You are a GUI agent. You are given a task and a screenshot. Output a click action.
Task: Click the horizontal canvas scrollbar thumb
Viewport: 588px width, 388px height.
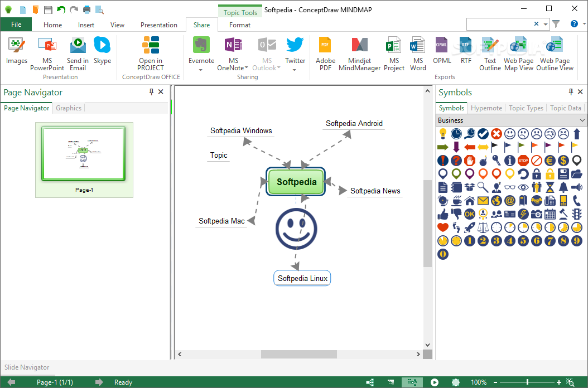[x=299, y=354]
